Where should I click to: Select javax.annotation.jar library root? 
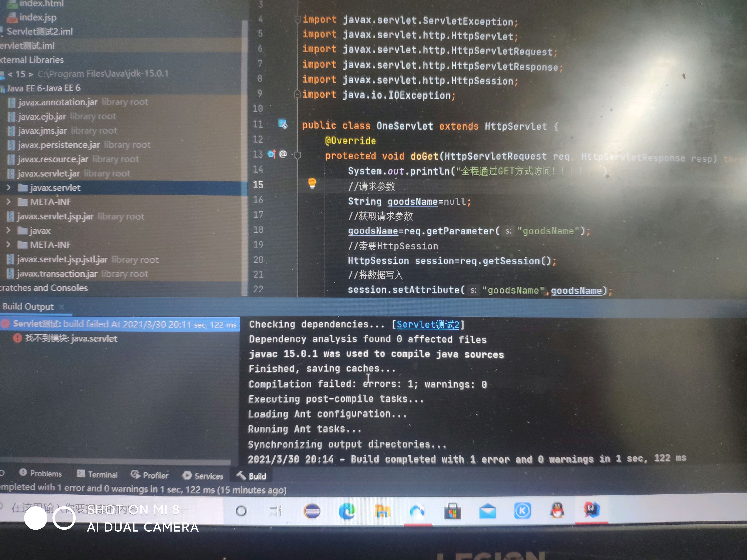pos(78,102)
